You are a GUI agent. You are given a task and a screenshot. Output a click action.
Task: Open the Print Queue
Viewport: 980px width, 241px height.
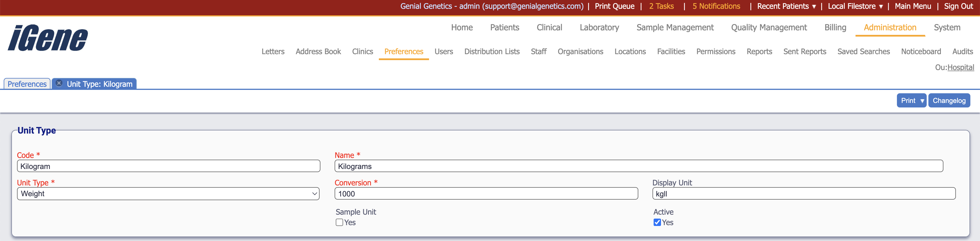(614, 6)
